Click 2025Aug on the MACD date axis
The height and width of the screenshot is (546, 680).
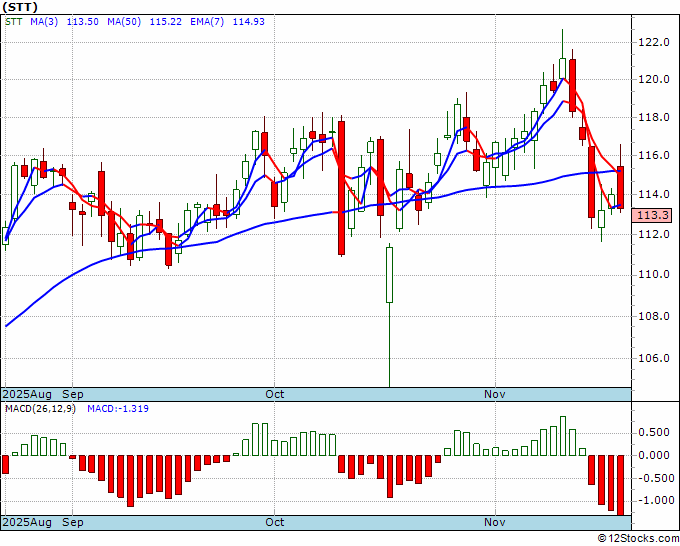pyautogui.click(x=27, y=522)
